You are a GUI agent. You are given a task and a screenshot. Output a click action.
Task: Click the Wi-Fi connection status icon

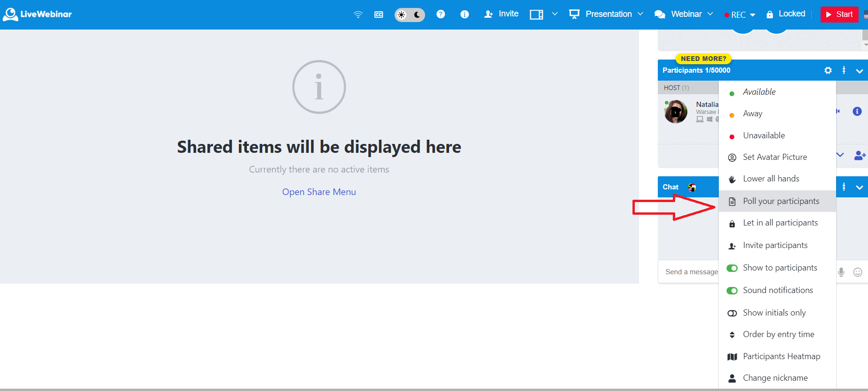point(358,15)
